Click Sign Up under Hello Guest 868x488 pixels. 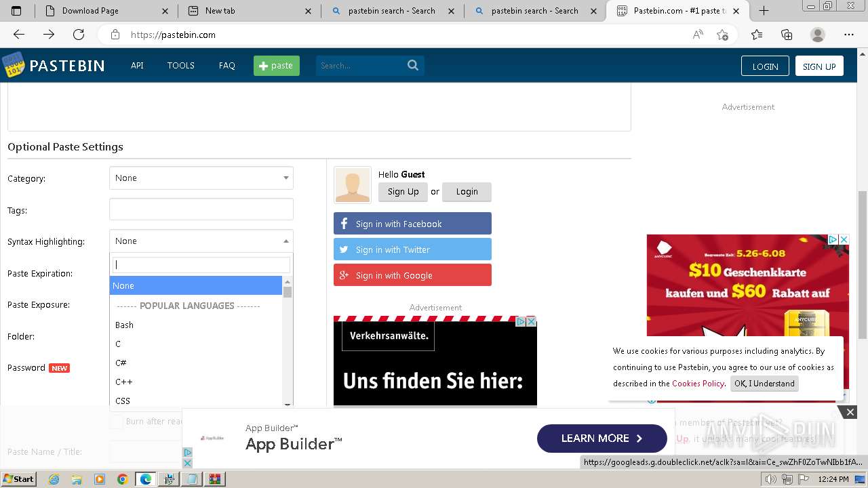pyautogui.click(x=403, y=191)
